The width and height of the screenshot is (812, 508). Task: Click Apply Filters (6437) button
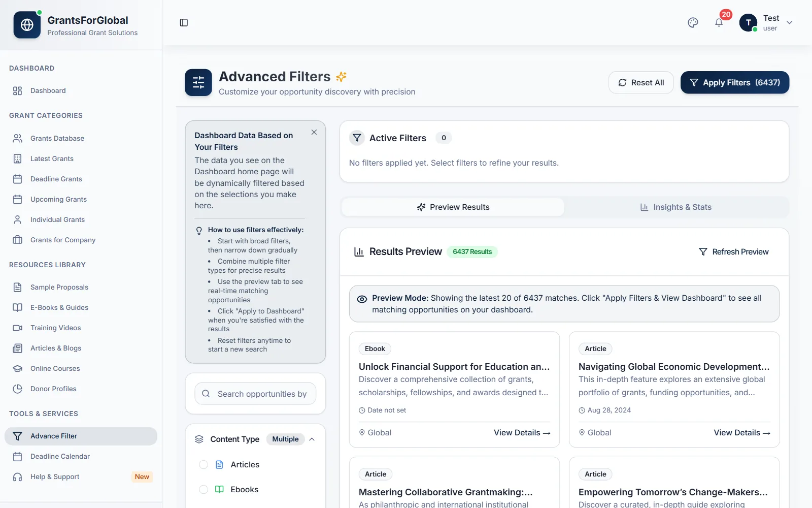pos(735,82)
